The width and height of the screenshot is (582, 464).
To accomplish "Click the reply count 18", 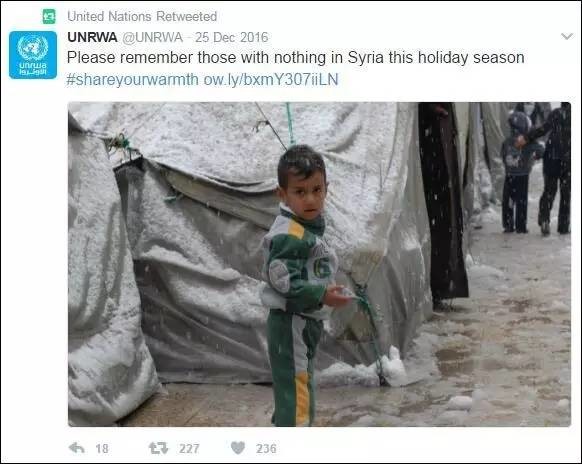I will pyautogui.click(x=102, y=448).
